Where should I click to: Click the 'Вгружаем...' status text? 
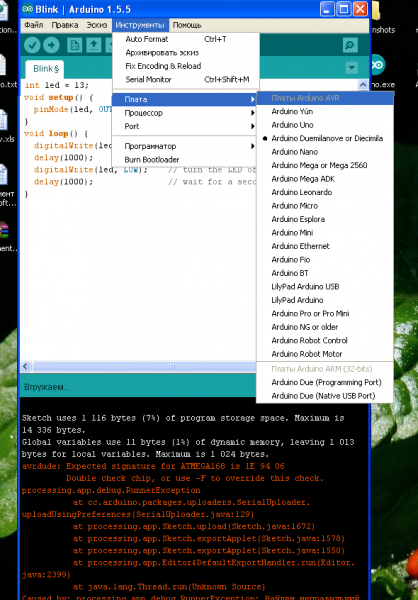coord(47,387)
